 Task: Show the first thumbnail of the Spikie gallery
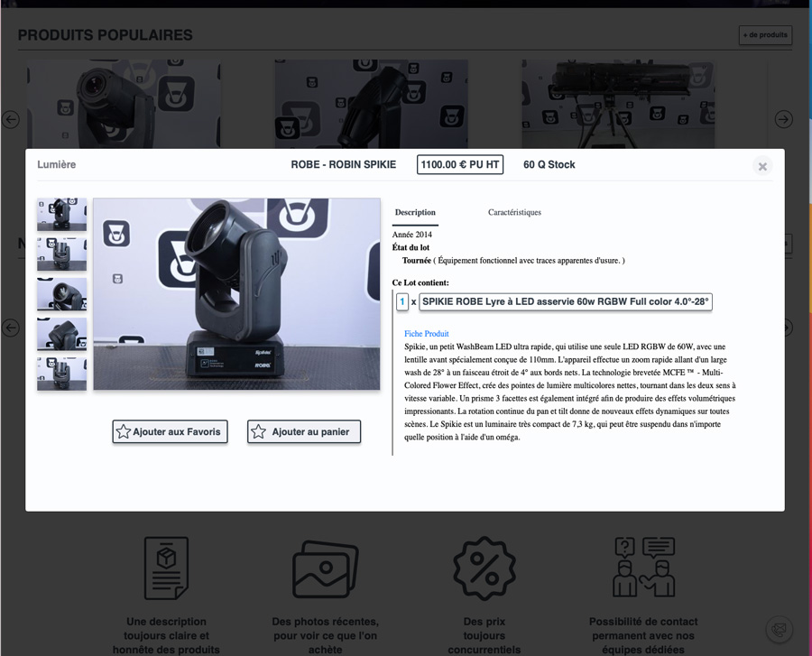(x=61, y=215)
